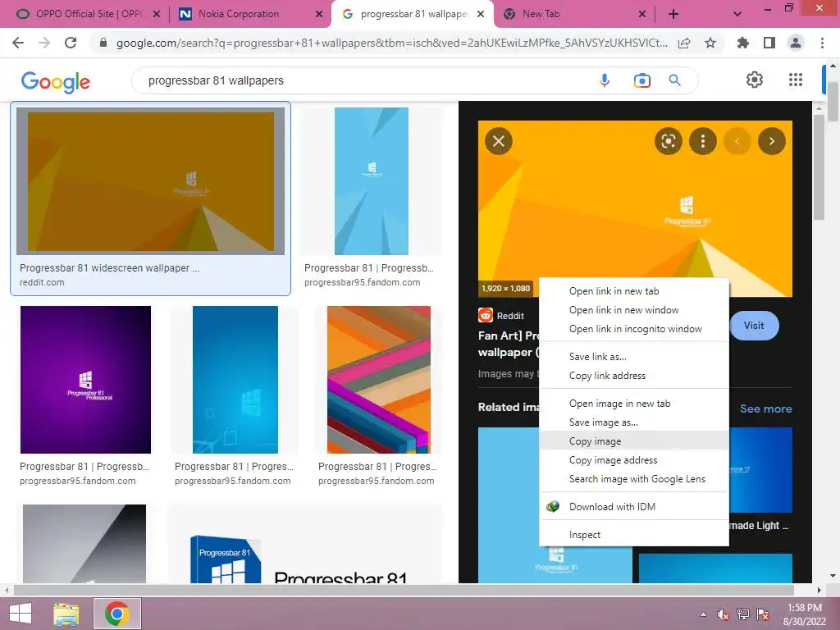Choose Download with IDM
The image size is (840, 630).
pos(634,506)
